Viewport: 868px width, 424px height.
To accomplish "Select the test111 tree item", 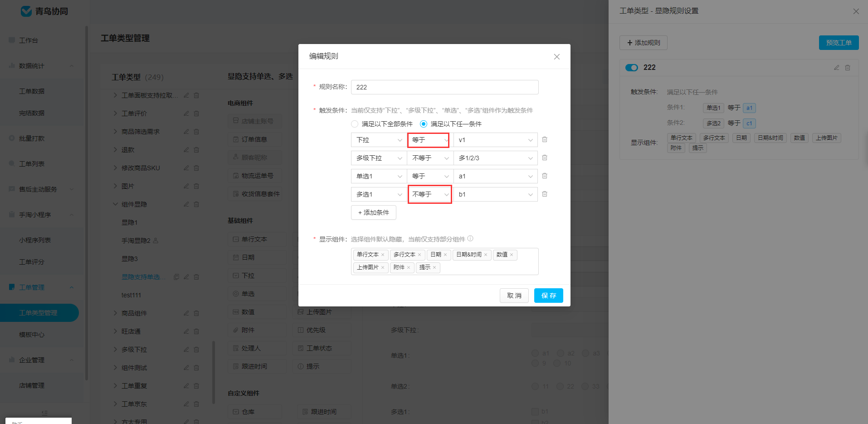I will click(x=131, y=295).
